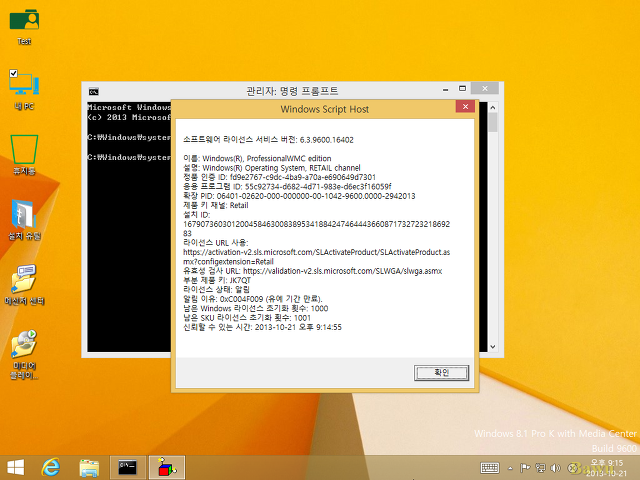Minimize the 명령 프롬프트 window
The width and height of the screenshot is (640, 480).
pyautogui.click(x=445, y=89)
